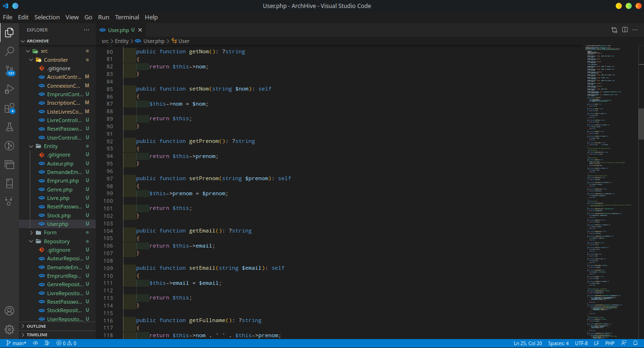Expand the Form folder
Image resolution: width=644 pixels, height=348 pixels.
(50, 232)
